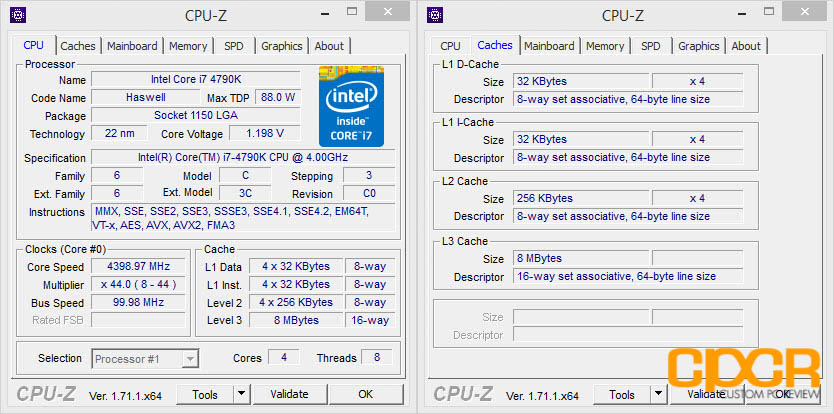The width and height of the screenshot is (834, 414).
Task: Click the Threads count value '8'
Action: 377,357
